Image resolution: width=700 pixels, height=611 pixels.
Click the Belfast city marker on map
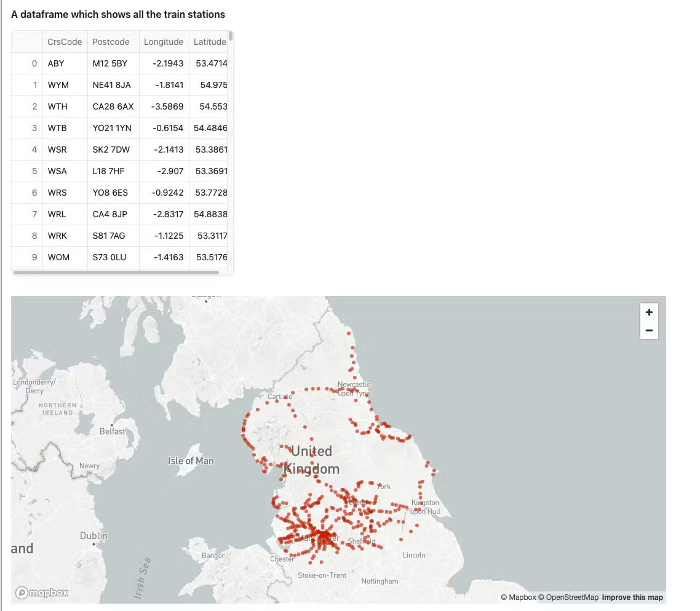pos(112,425)
